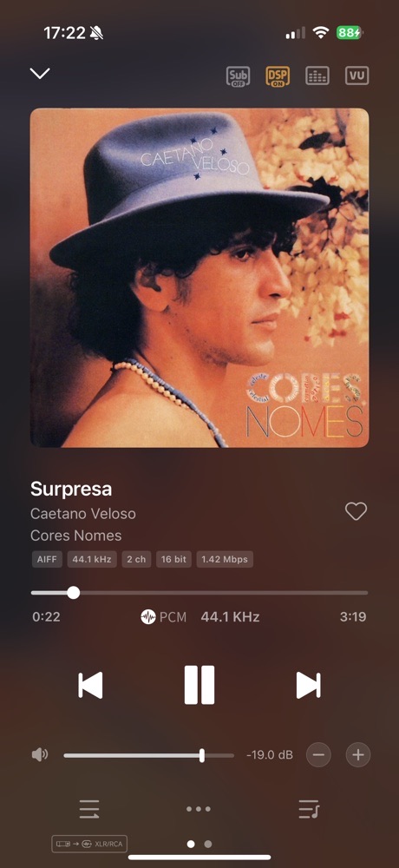Open the XLR/RCA output selector
Screen dimensions: 399x868
pos(89,844)
